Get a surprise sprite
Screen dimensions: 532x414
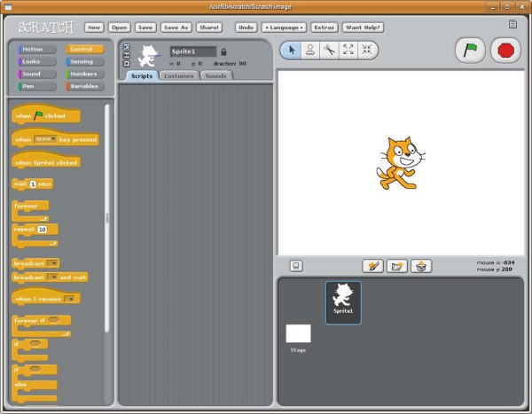click(x=420, y=266)
